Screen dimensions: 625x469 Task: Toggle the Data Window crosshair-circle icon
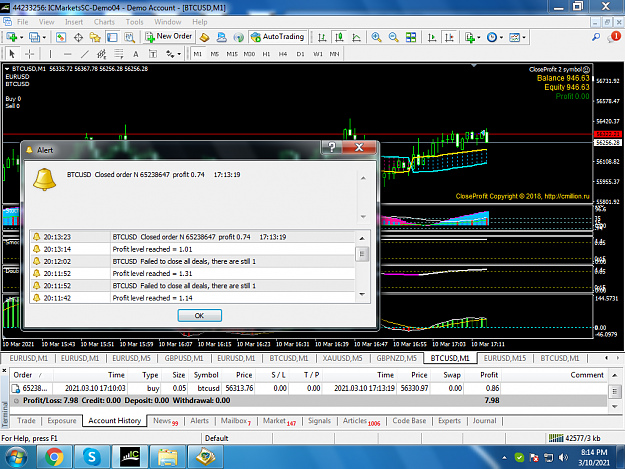pos(78,37)
